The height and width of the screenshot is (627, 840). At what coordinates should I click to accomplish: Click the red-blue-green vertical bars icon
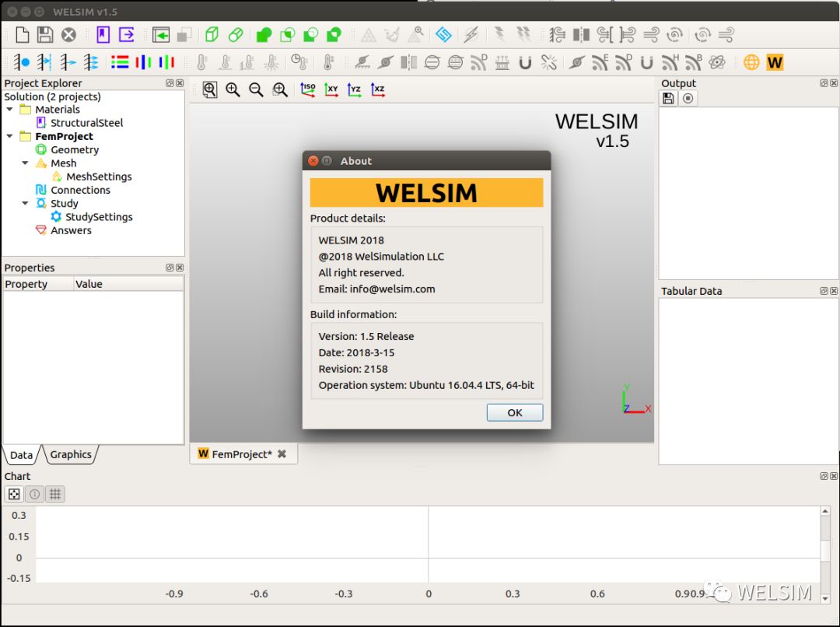tap(143, 62)
